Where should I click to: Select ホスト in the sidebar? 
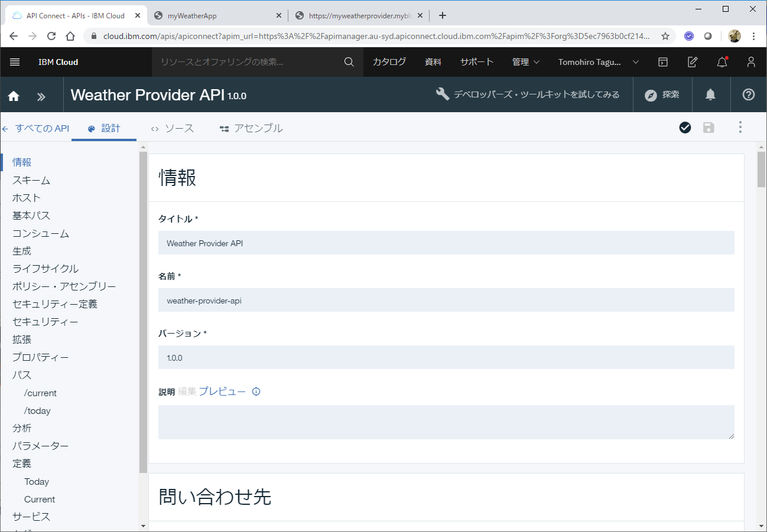27,198
